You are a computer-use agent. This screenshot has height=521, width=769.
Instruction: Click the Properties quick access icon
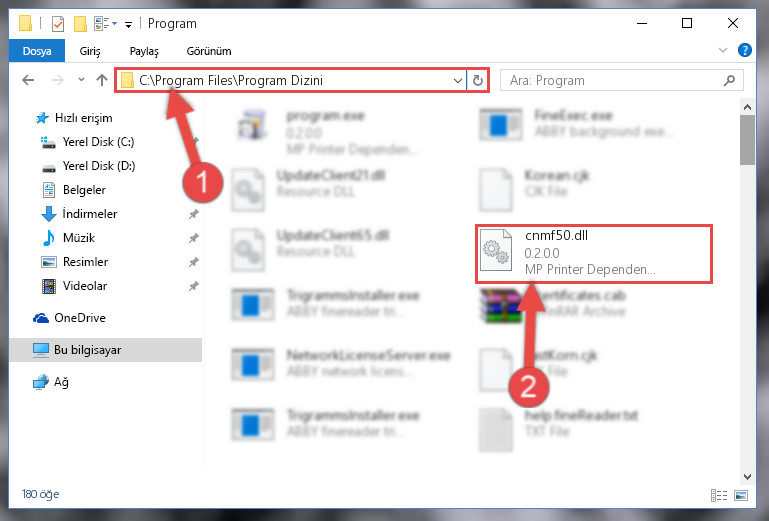point(58,24)
